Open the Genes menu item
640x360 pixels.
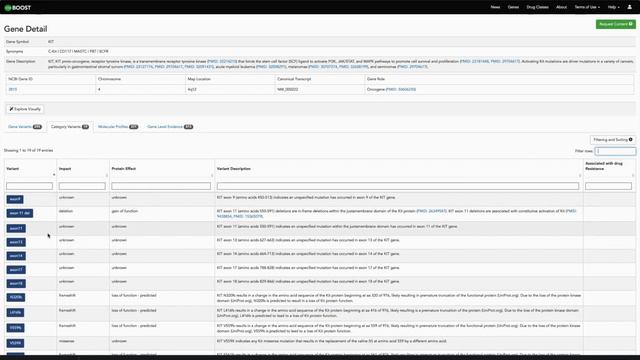tap(513, 7)
